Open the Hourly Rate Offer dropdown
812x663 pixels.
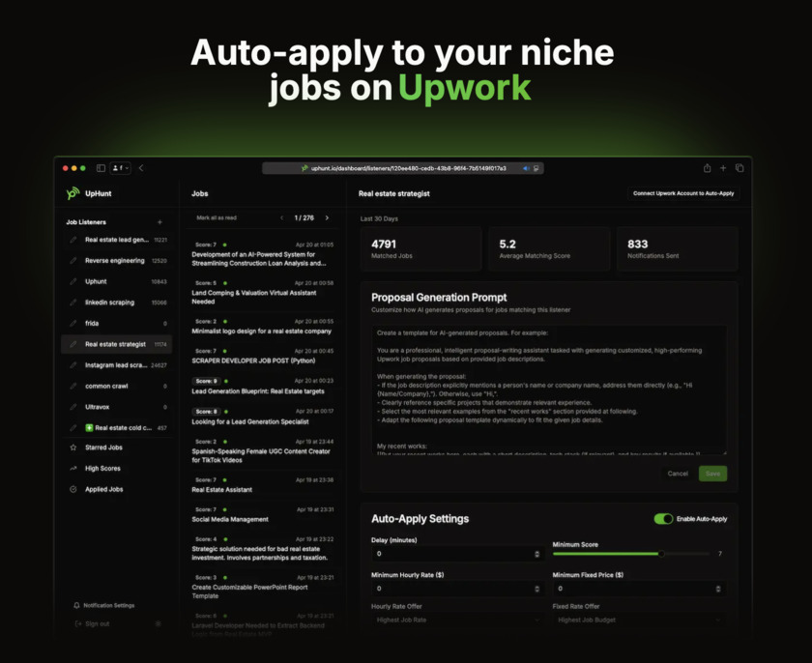click(457, 620)
